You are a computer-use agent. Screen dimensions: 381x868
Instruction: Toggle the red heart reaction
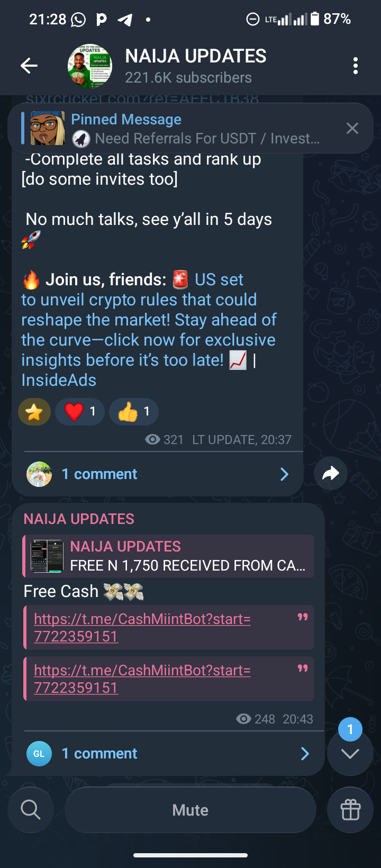pyautogui.click(x=80, y=411)
